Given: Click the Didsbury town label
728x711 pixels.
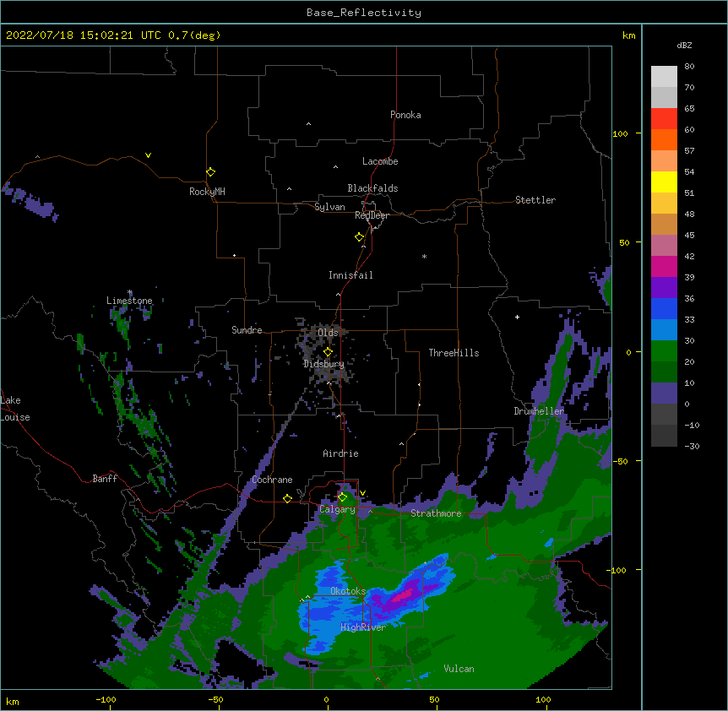Looking at the screenshot, I should (x=323, y=364).
